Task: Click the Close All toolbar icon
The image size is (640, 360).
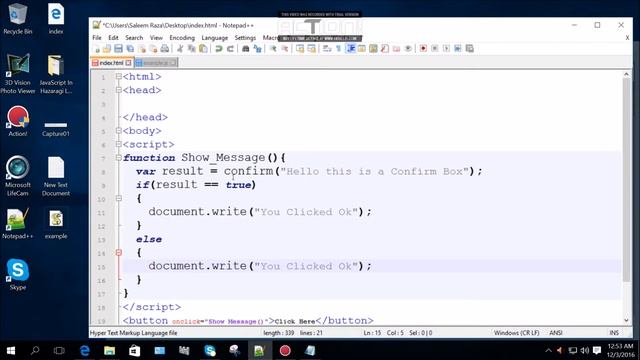Action: click(x=153, y=49)
